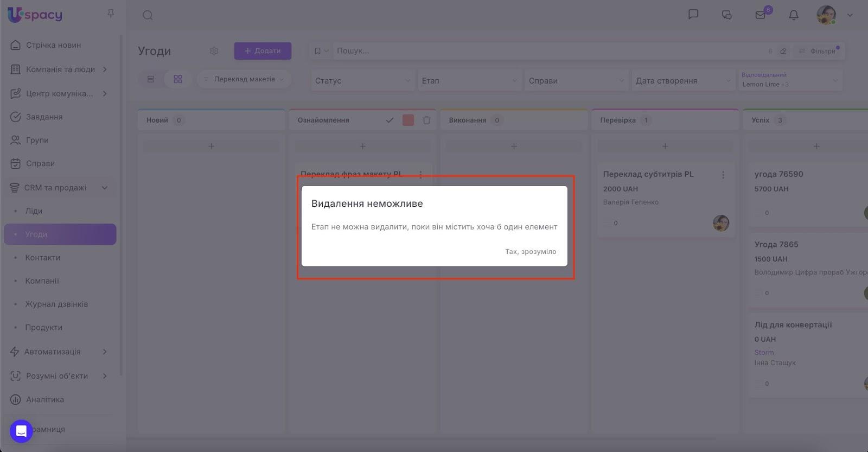Viewport: 868px width, 452px height.
Task: Pick the red stage color swatch
Action: pos(408,120)
